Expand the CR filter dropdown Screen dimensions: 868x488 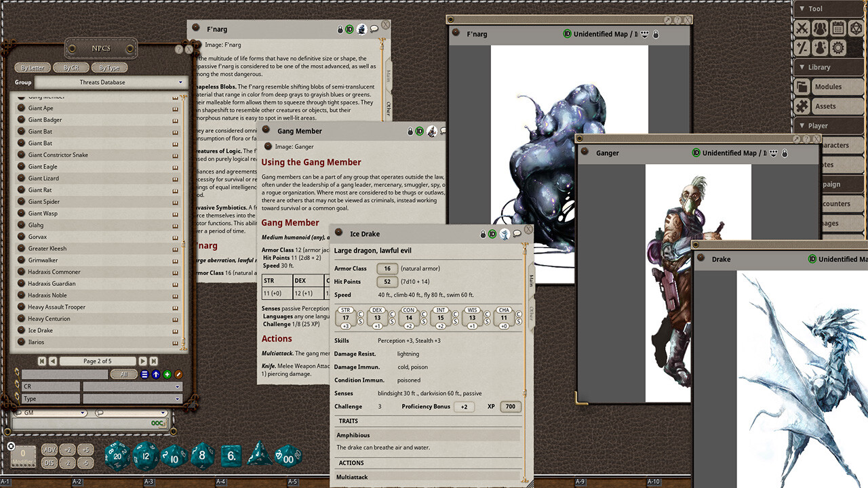(x=178, y=386)
